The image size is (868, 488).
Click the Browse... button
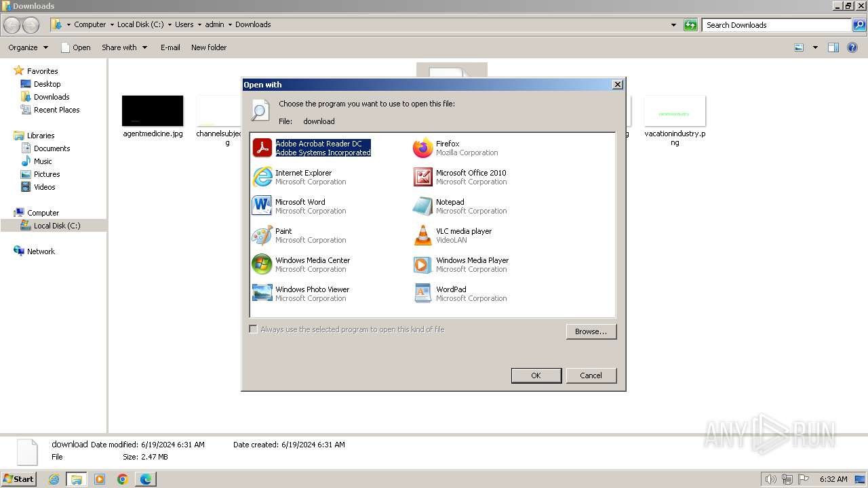591,331
